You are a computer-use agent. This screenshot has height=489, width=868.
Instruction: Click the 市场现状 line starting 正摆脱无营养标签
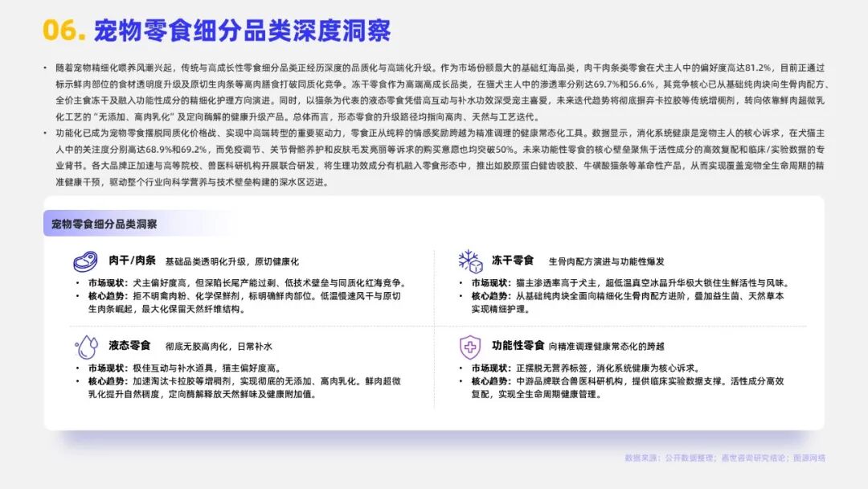click(x=586, y=368)
